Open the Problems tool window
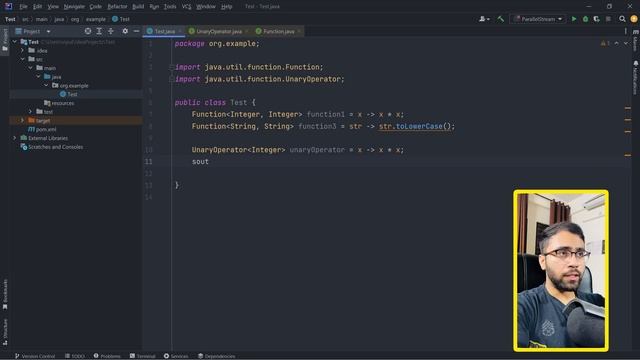This screenshot has height=360, width=640. [x=107, y=356]
